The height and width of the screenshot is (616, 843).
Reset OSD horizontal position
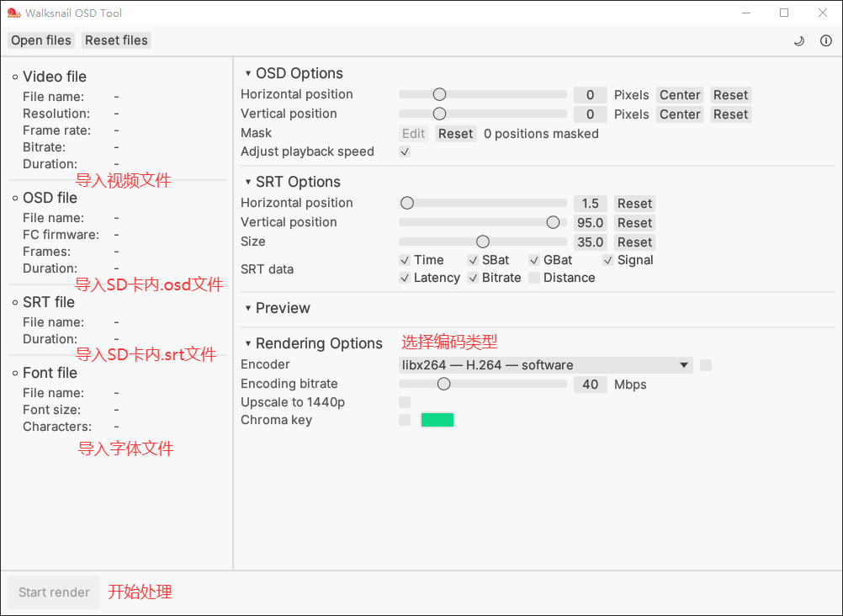tap(730, 95)
